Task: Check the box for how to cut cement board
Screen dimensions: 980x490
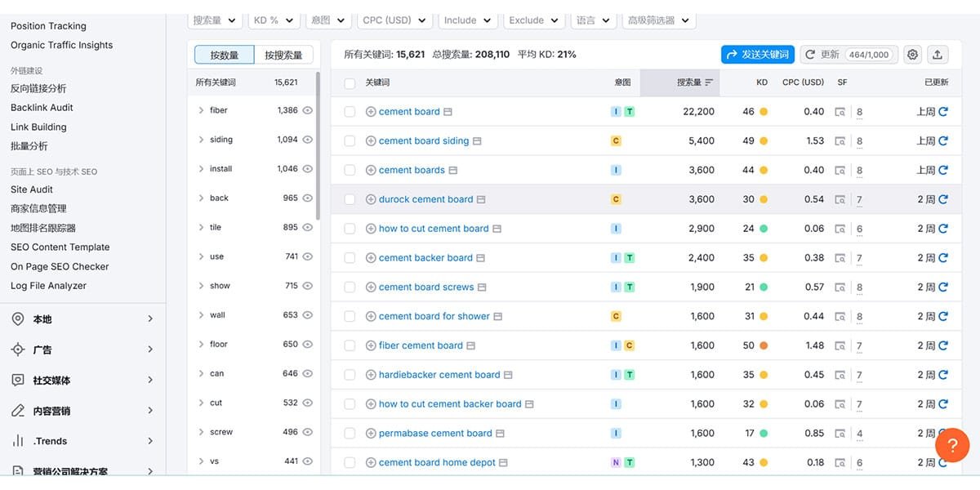Action: point(350,229)
